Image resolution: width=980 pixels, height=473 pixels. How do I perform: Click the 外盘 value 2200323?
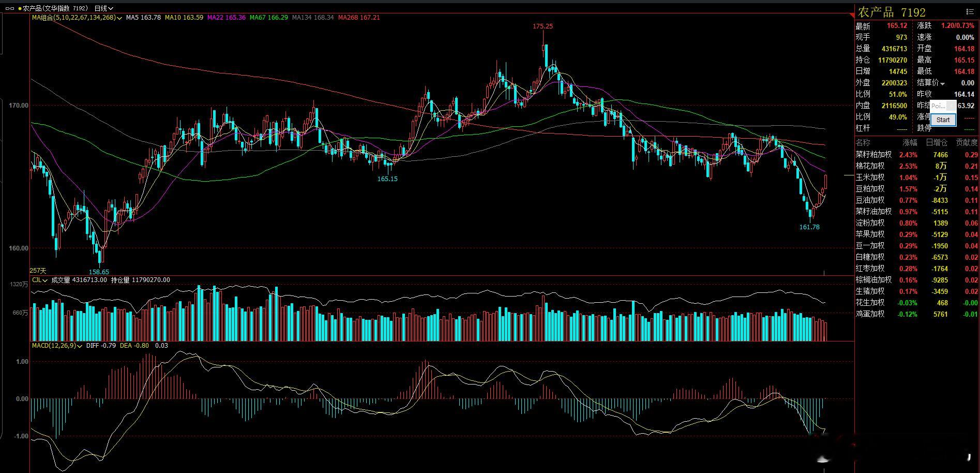click(894, 83)
